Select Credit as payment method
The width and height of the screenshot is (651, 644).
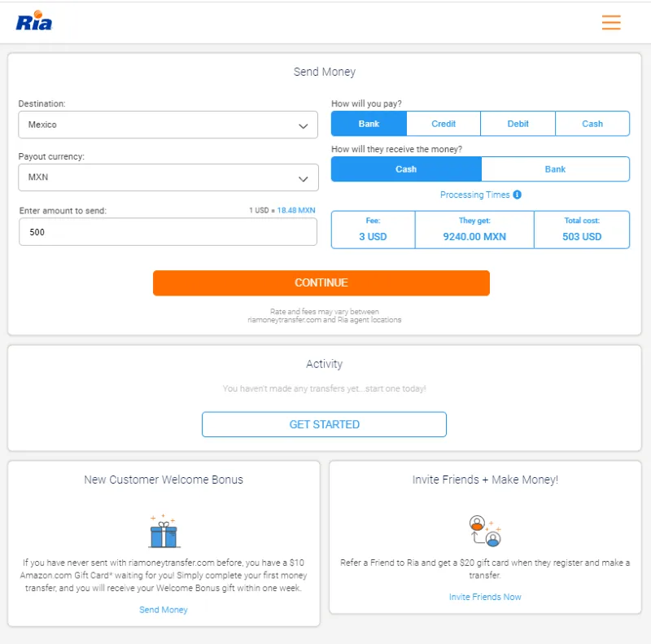(443, 123)
